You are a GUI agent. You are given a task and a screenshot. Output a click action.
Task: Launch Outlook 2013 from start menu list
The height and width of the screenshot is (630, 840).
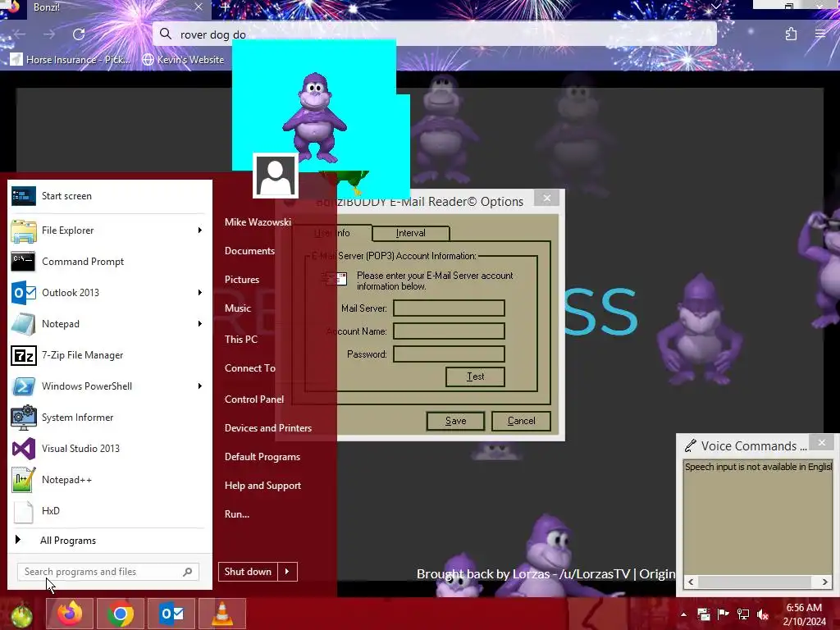point(109,293)
